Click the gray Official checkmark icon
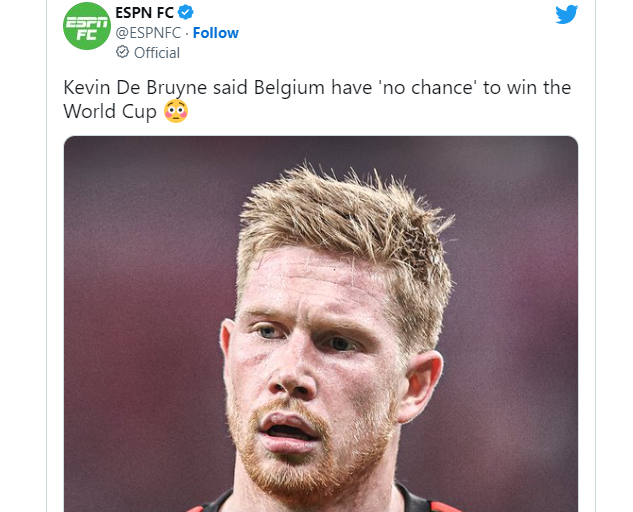The image size is (633, 512). click(x=122, y=52)
